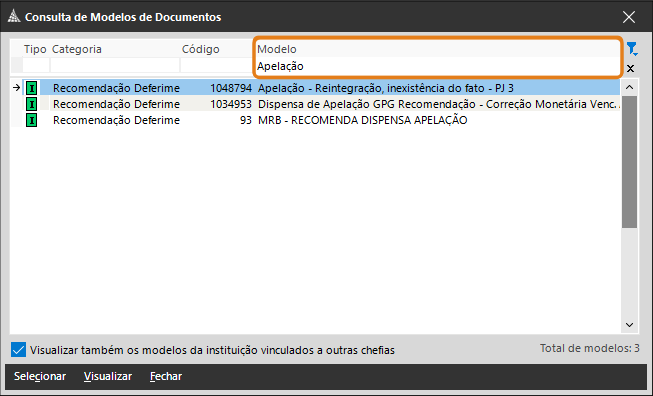Click the Fechar button
The height and width of the screenshot is (396, 653).
pos(166,376)
